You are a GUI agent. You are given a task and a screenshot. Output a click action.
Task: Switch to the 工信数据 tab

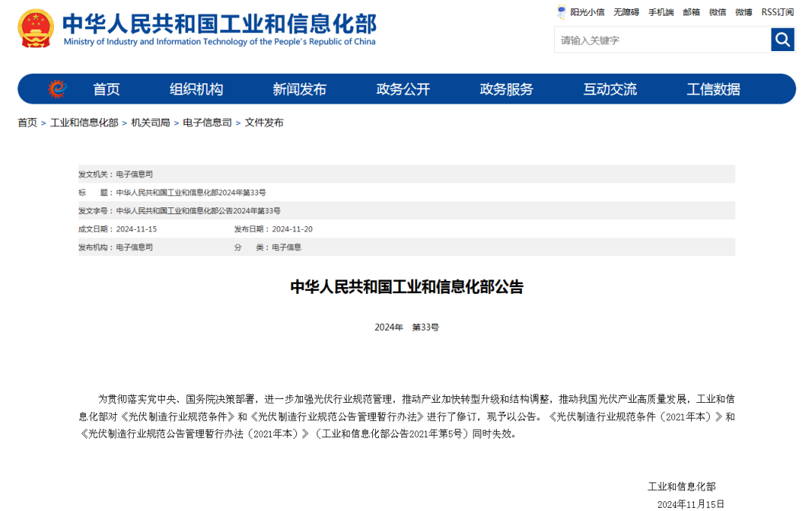714,88
